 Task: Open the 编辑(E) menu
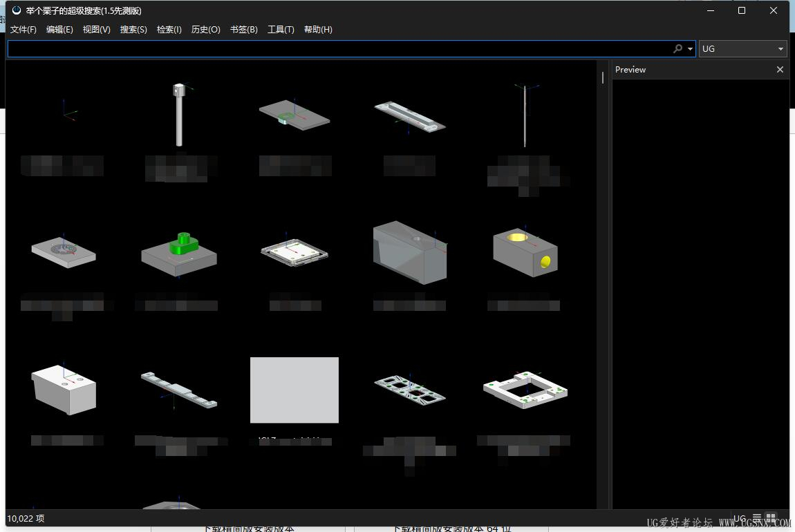[x=59, y=30]
